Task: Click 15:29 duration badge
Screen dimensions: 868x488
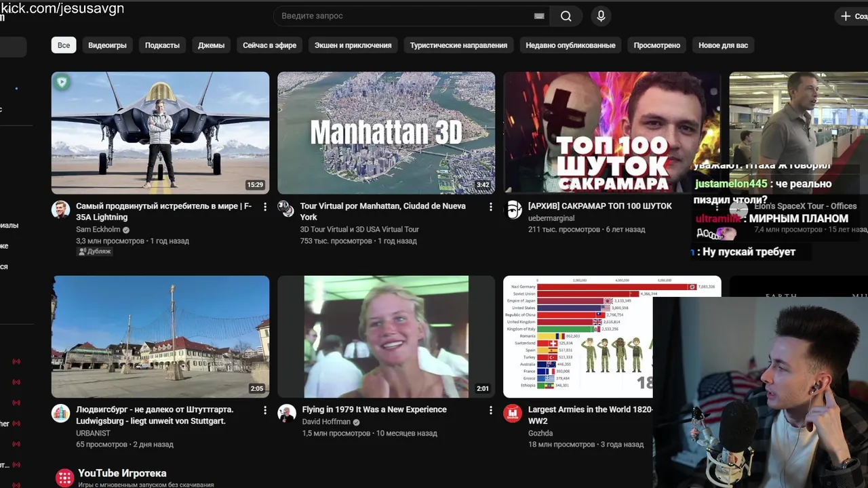Action: tap(255, 185)
